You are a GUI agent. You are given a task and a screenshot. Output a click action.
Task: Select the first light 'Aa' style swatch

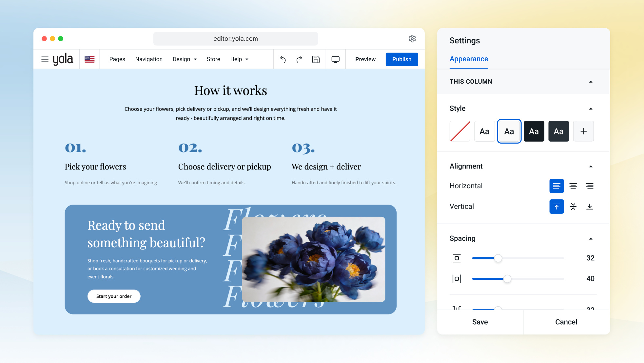point(484,131)
